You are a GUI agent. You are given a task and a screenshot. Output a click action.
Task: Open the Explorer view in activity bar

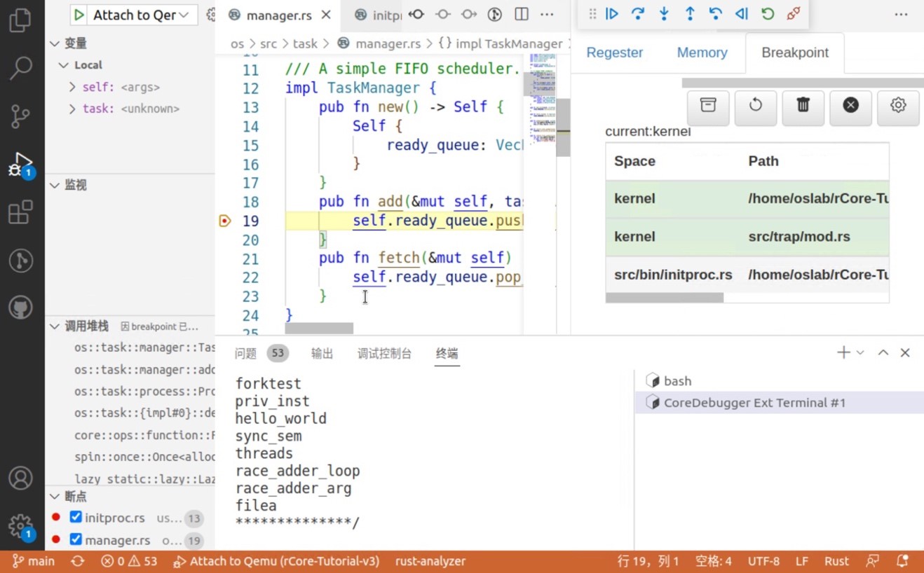tap(20, 20)
